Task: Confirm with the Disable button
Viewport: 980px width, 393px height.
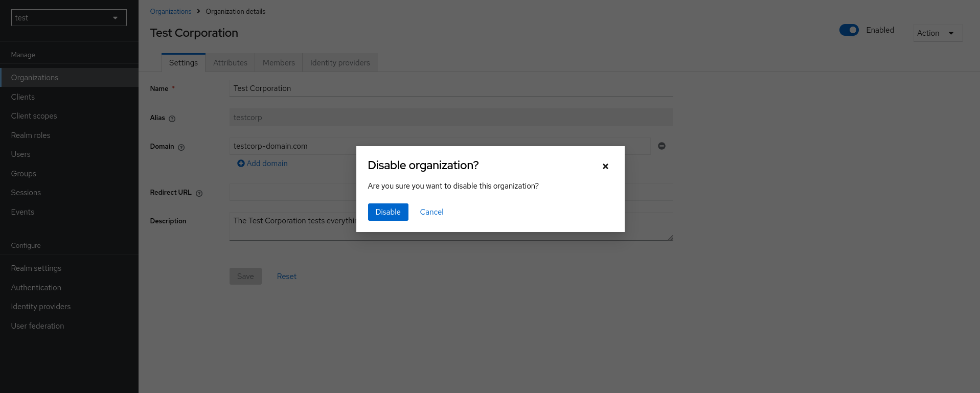Action: (388, 212)
